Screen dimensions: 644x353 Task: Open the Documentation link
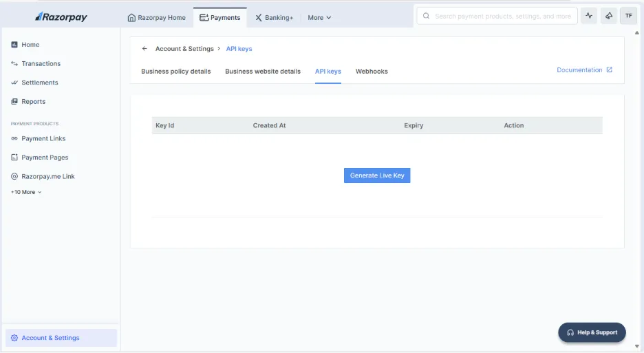point(584,70)
